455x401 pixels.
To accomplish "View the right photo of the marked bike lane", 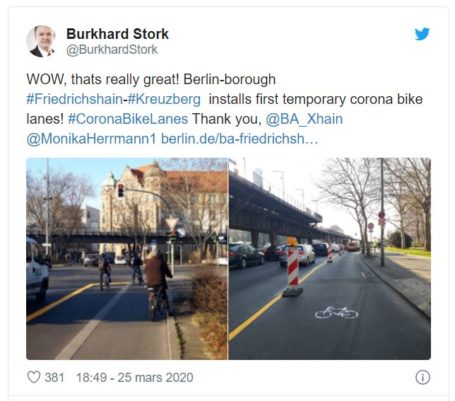I will coord(330,259).
